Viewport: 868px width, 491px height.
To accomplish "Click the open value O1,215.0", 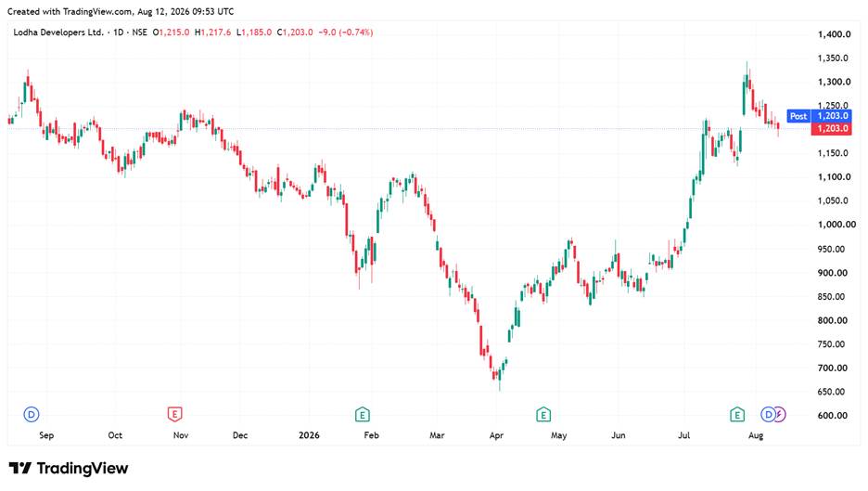I will (x=171, y=32).
